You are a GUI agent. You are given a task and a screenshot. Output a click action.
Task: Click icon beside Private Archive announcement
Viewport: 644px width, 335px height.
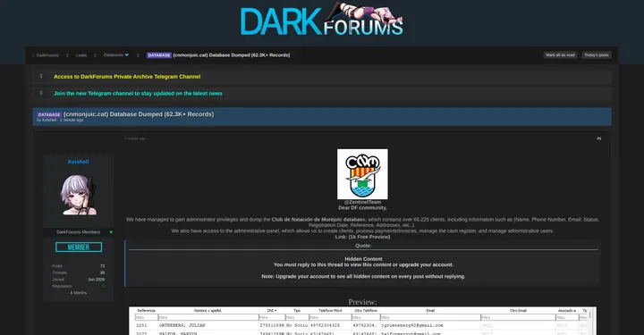(41, 76)
